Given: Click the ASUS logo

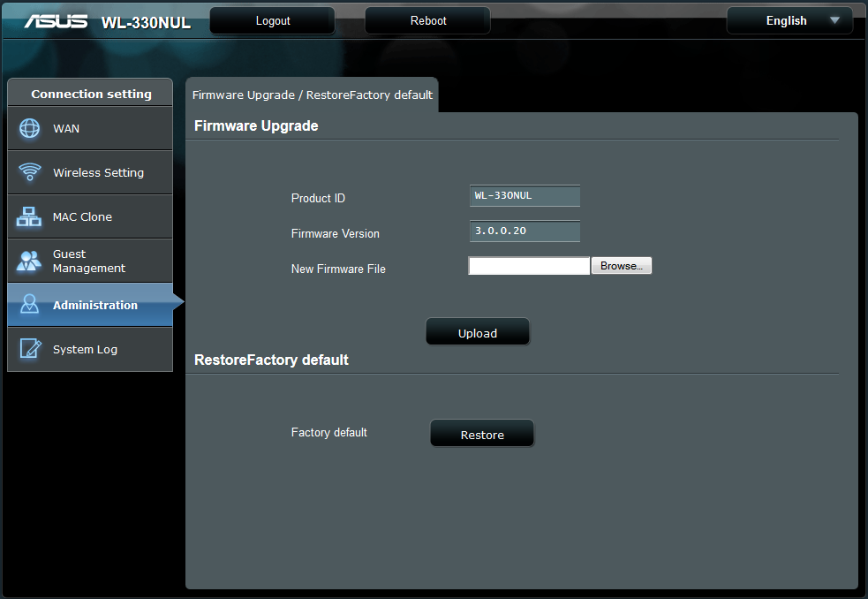Looking at the screenshot, I should [x=58, y=21].
